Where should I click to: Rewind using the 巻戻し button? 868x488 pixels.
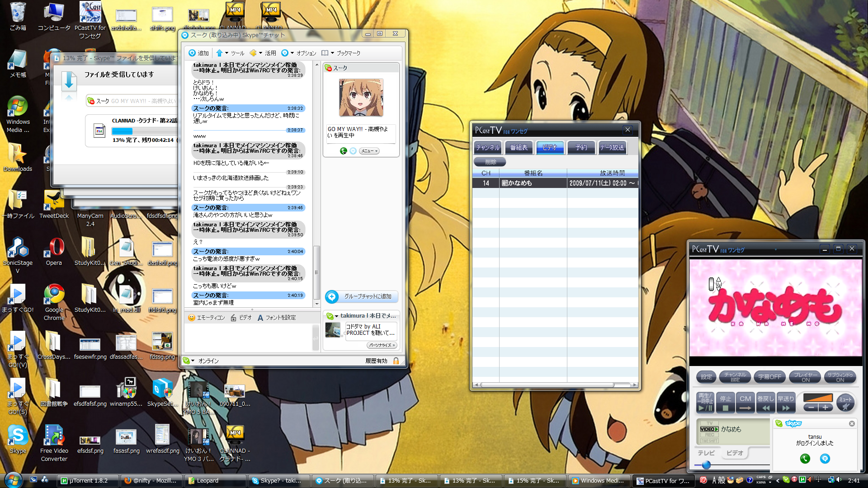point(766,402)
